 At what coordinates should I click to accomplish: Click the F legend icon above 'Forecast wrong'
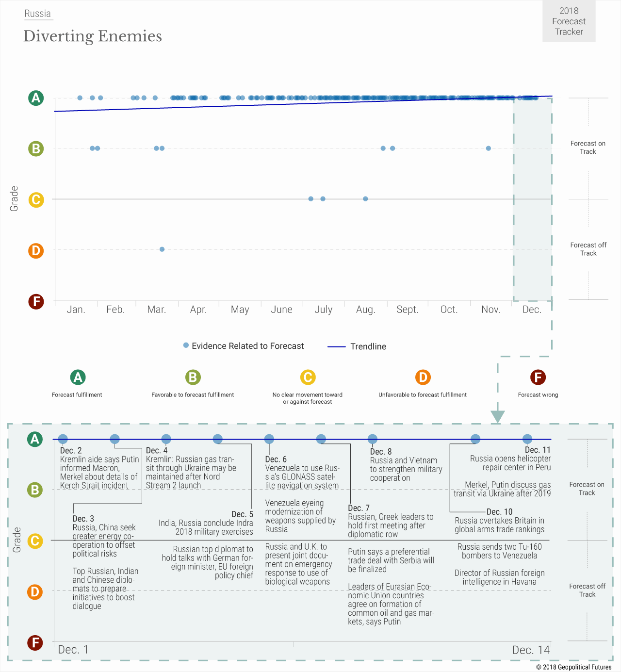538,377
